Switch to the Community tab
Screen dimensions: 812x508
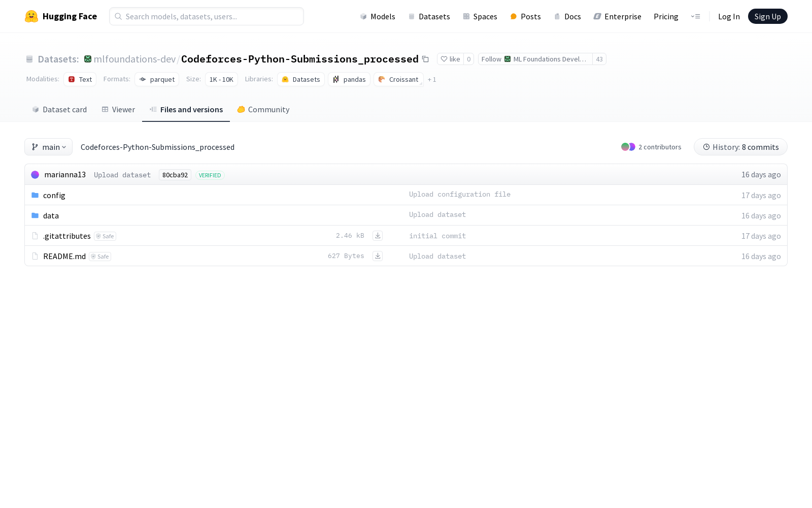tap(263, 109)
